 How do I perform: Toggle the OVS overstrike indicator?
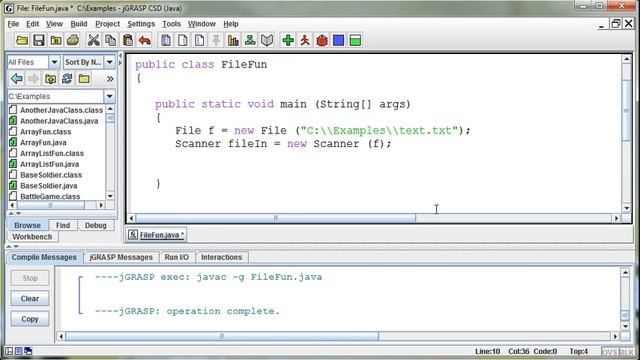click(610, 351)
